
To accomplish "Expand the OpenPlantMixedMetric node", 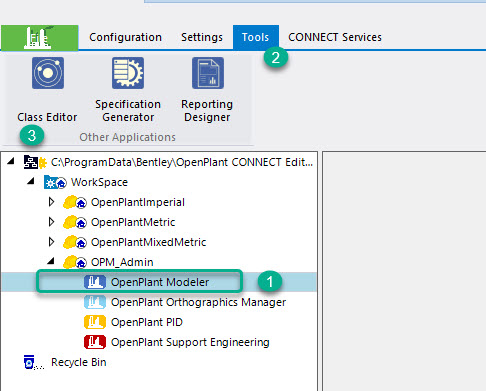I will pos(51,242).
